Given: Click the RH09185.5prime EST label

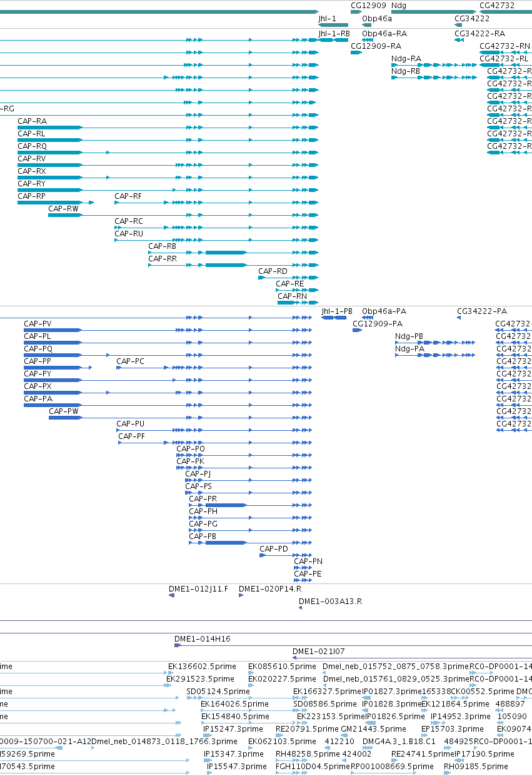Looking at the screenshot, I should point(476,767).
